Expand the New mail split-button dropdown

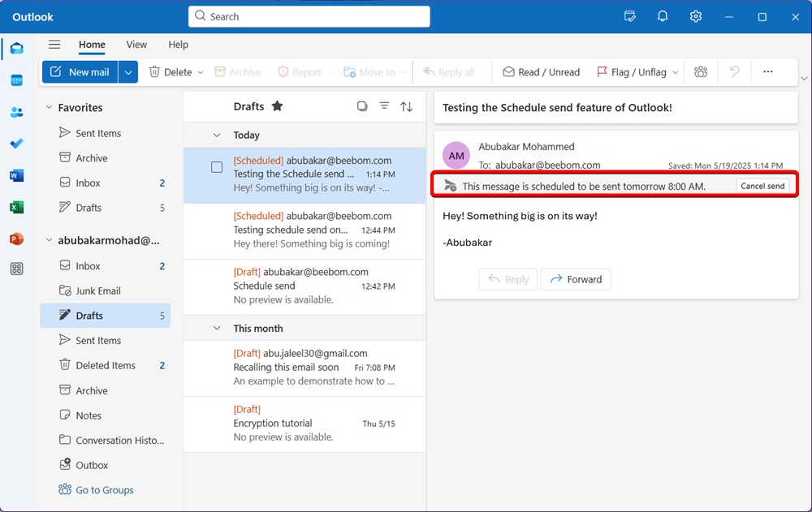[127, 71]
